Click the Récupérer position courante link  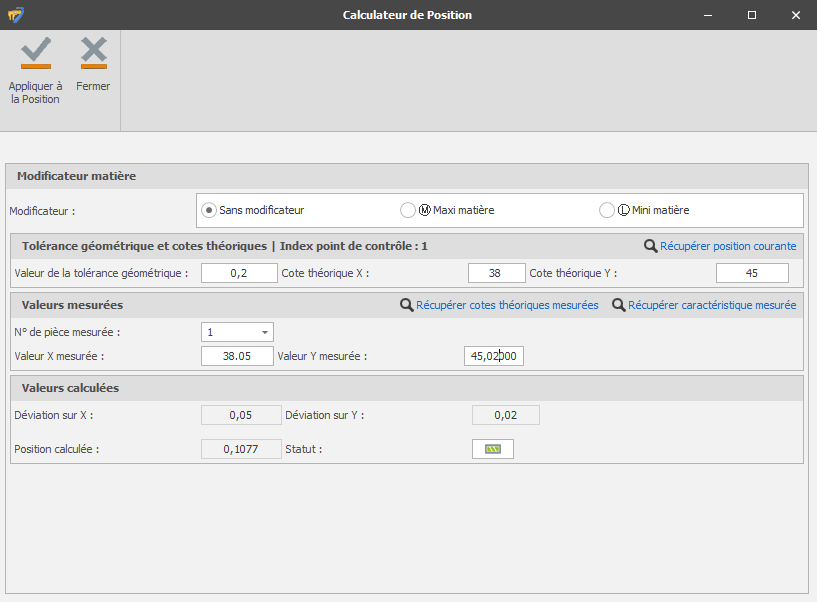[728, 246]
